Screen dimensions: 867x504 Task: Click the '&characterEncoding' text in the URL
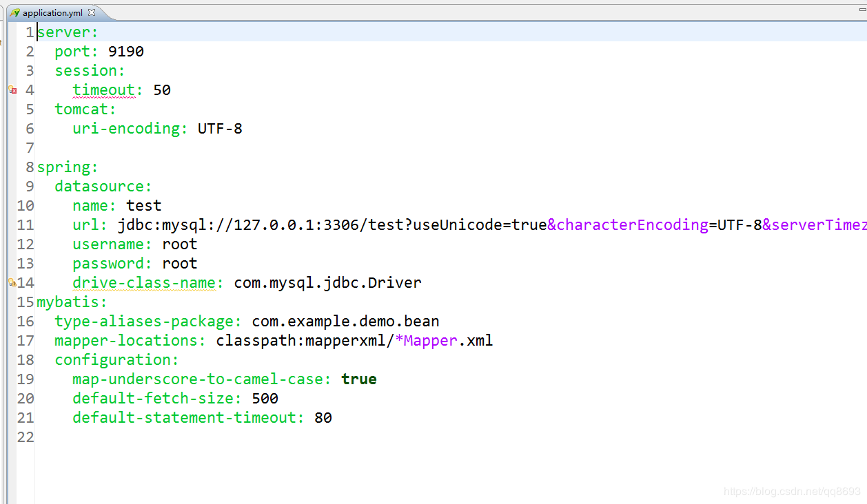click(x=628, y=225)
